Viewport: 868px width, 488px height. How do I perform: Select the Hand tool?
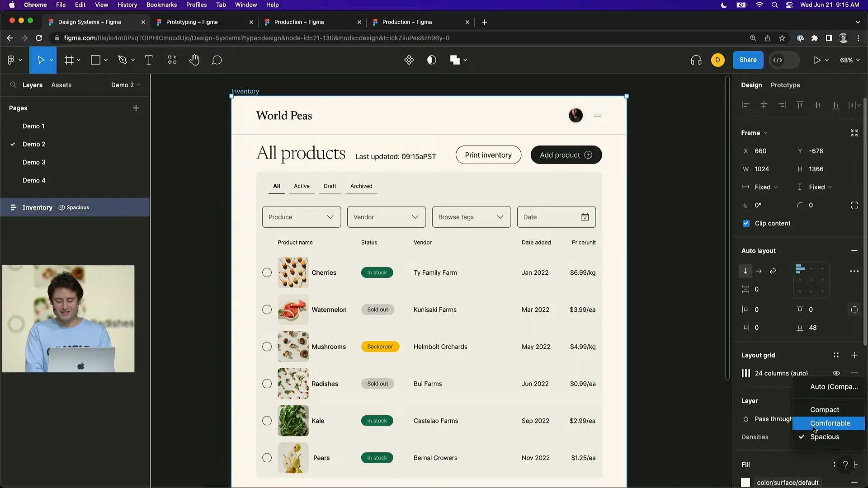tap(194, 60)
